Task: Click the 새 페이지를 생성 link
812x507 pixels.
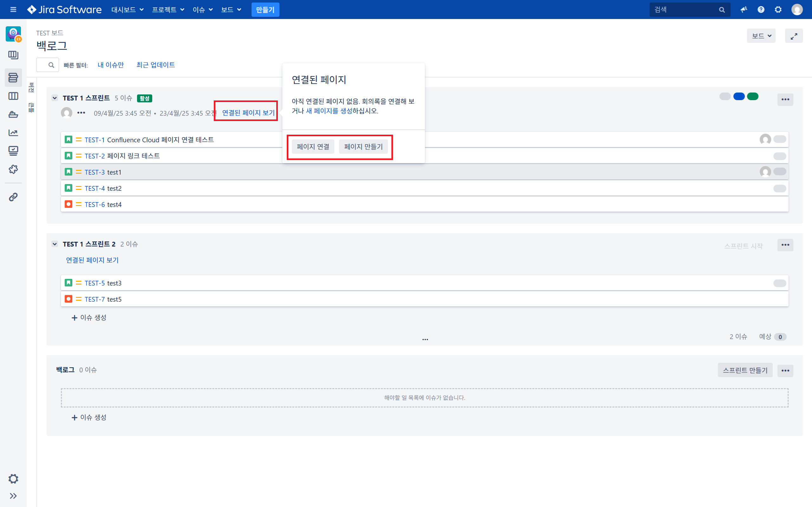Action: [x=329, y=111]
